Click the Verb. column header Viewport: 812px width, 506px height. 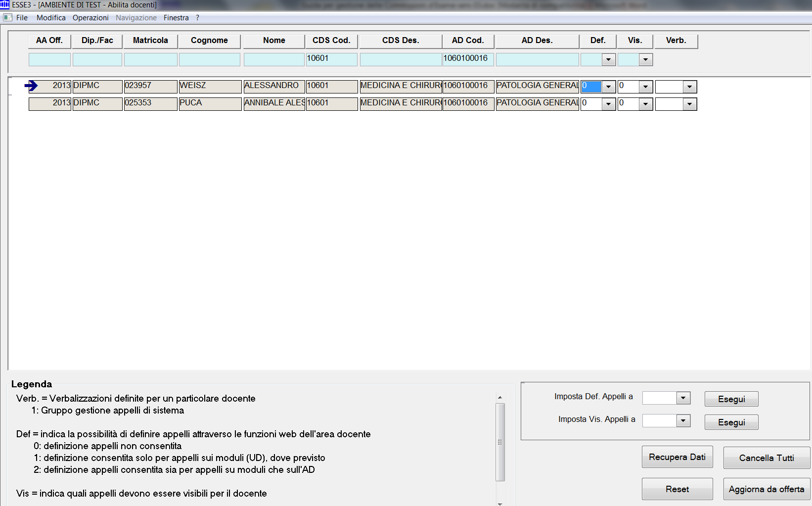pyautogui.click(x=676, y=41)
